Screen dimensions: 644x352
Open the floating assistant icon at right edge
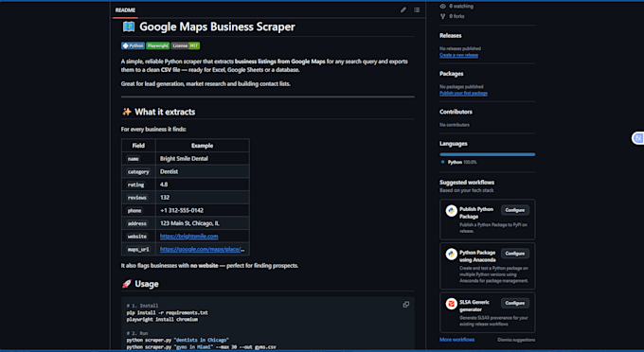[x=637, y=138]
